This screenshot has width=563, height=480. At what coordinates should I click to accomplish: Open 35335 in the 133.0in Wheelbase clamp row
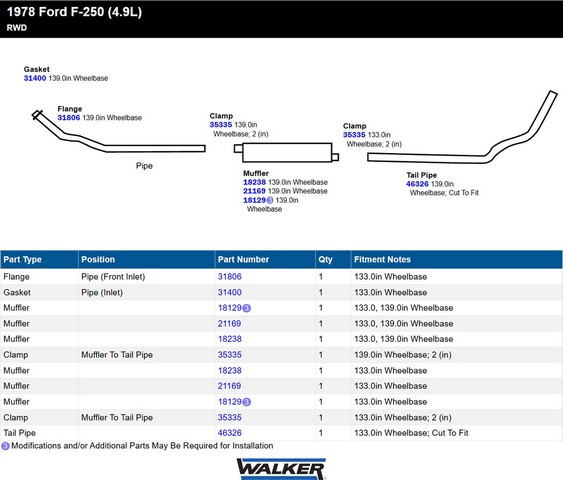click(x=229, y=418)
